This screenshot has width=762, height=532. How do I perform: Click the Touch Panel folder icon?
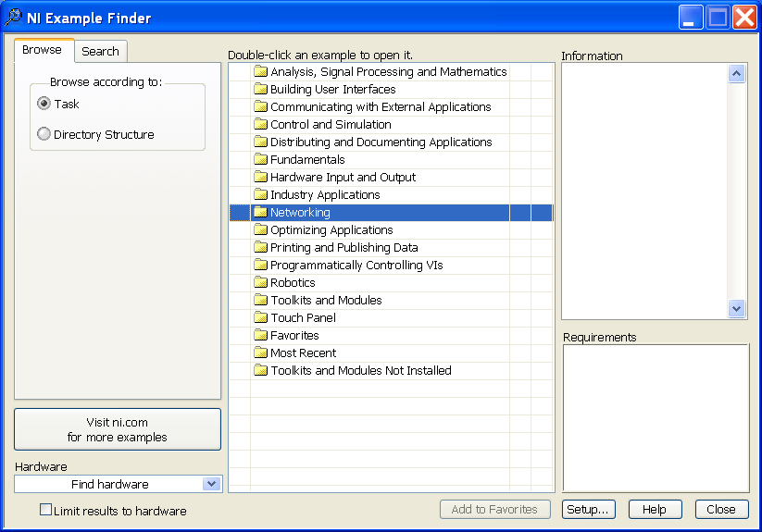coord(260,318)
